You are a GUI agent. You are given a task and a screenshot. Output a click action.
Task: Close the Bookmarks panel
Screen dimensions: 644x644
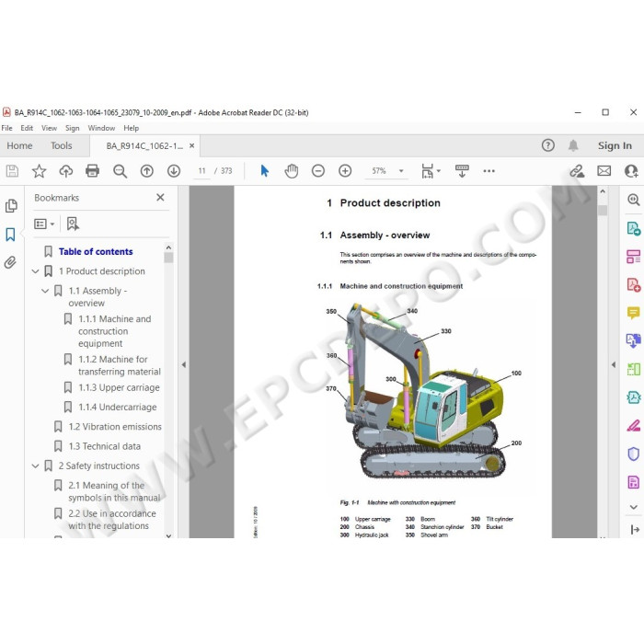(x=160, y=198)
